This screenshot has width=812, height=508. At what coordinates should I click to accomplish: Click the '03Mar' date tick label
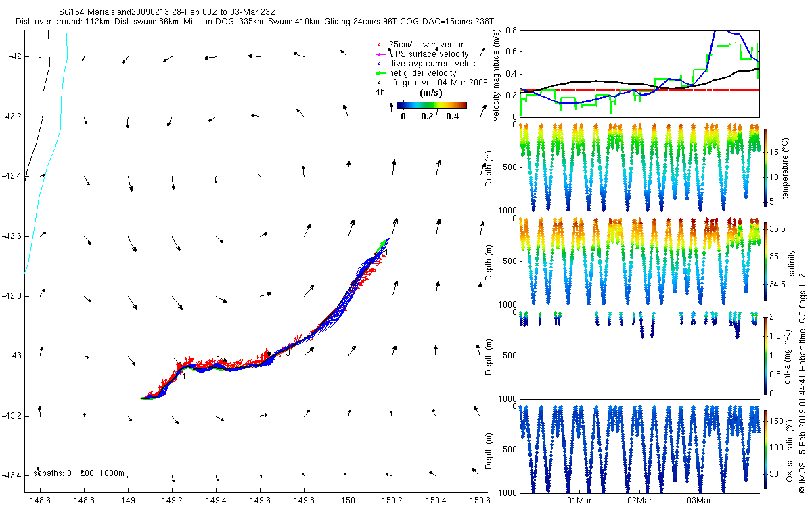(x=699, y=501)
